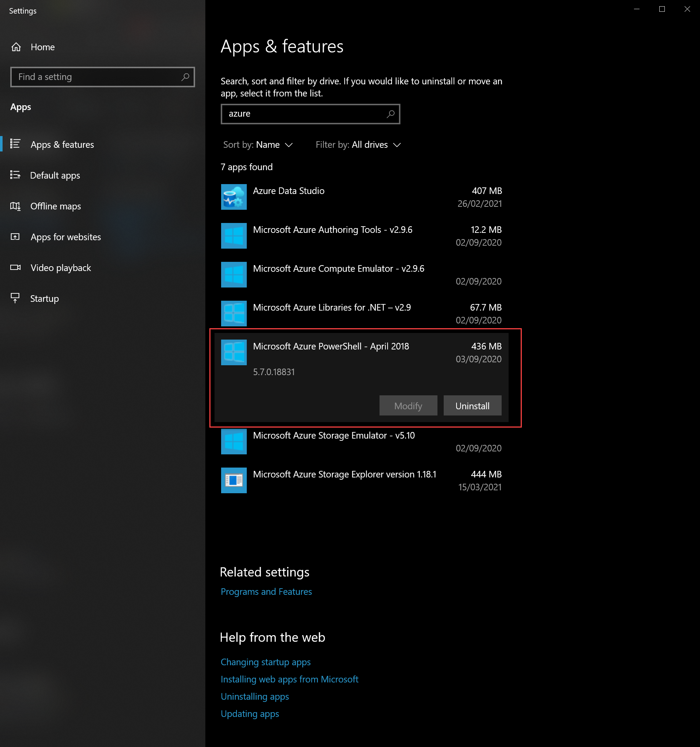Click the Azure Libraries for .NET icon

234,314
